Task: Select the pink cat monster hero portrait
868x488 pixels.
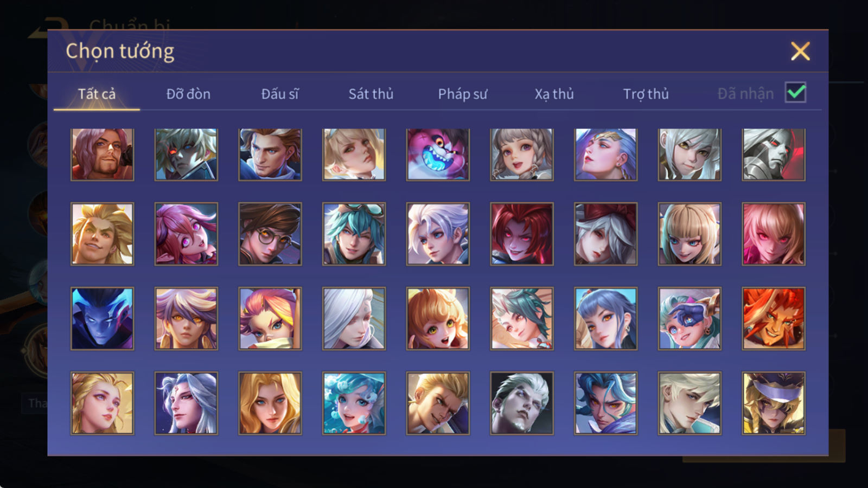Action: click(438, 155)
